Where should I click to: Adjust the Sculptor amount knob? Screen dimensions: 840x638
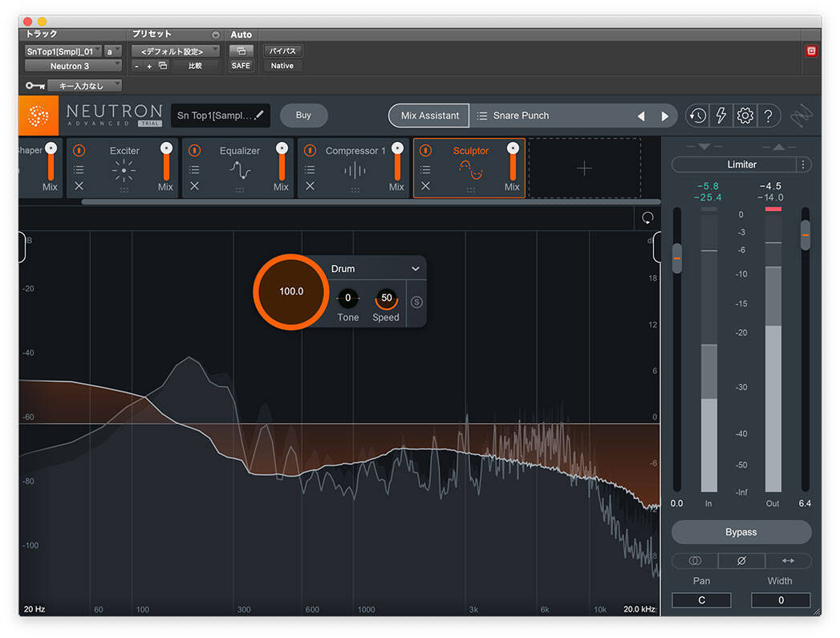[290, 291]
